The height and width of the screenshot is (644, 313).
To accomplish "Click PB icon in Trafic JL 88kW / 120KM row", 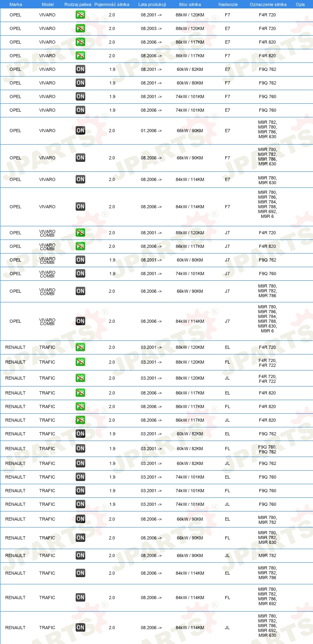I will pos(80,378).
